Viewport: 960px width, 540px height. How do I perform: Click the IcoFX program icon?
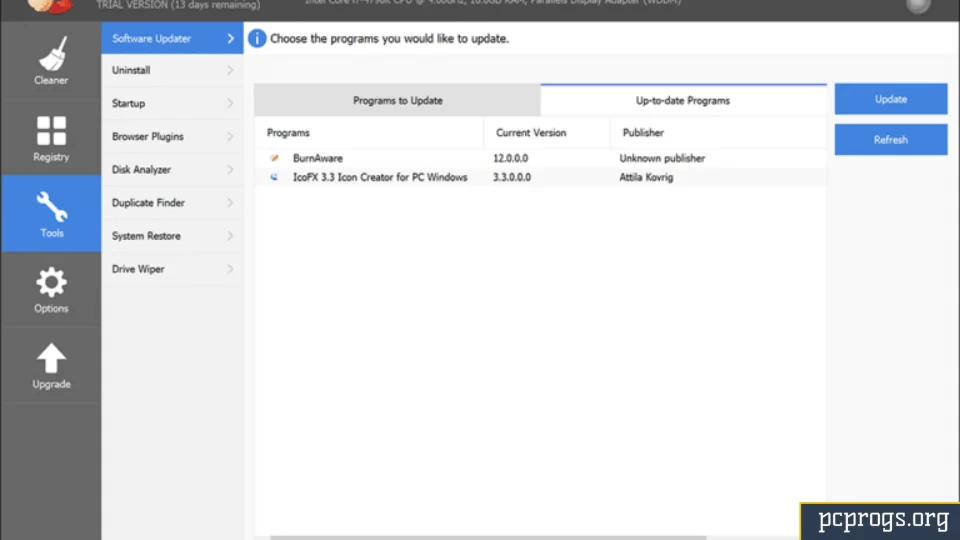click(x=274, y=177)
